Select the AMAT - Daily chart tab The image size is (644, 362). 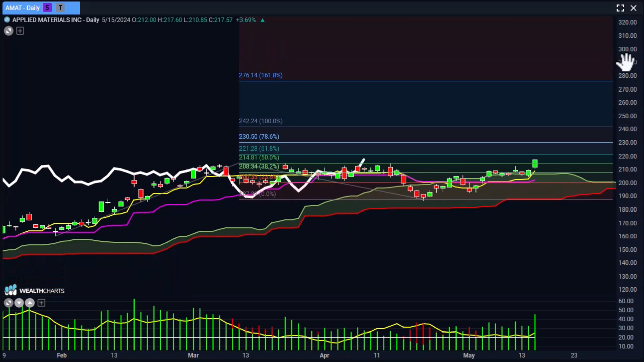(41, 8)
